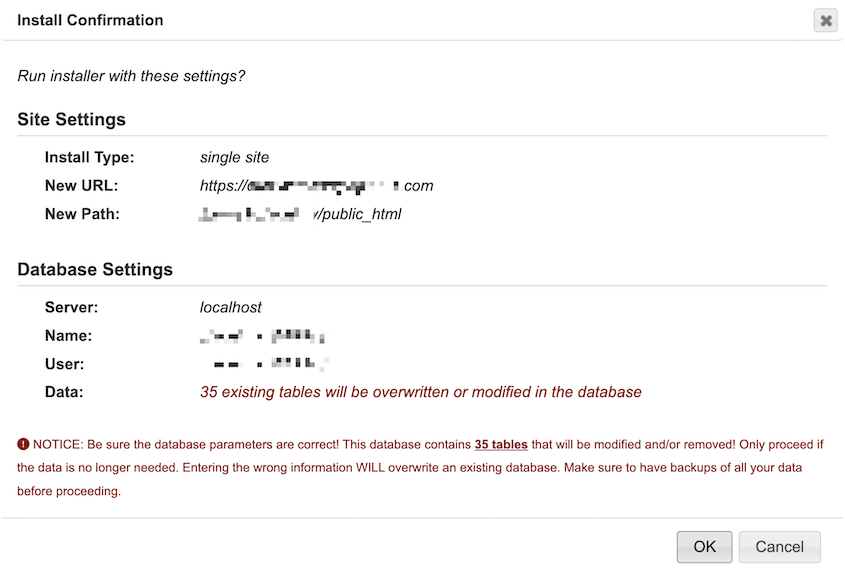Click the public_html path value
The width and height of the screenshot is (845, 580).
point(301,214)
